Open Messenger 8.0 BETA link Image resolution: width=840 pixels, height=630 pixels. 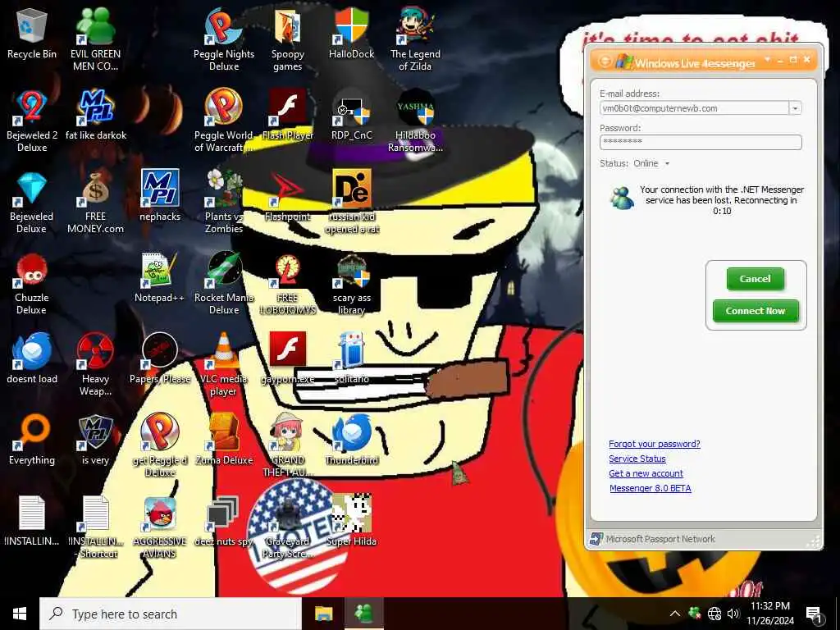click(x=651, y=488)
